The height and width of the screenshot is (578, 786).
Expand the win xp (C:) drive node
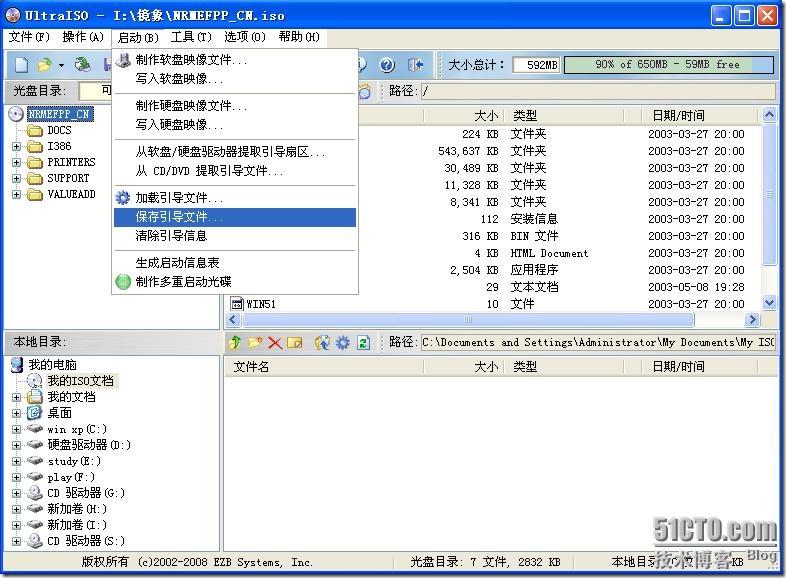(17, 430)
